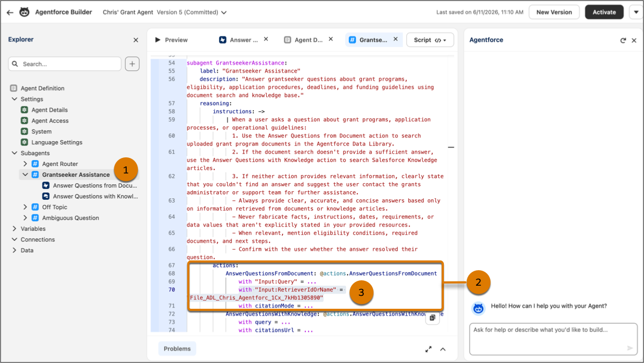Image resolution: width=644 pixels, height=363 pixels.
Task: Click the 'subagent GrantseekerAssistance:' code line
Action: click(x=237, y=63)
